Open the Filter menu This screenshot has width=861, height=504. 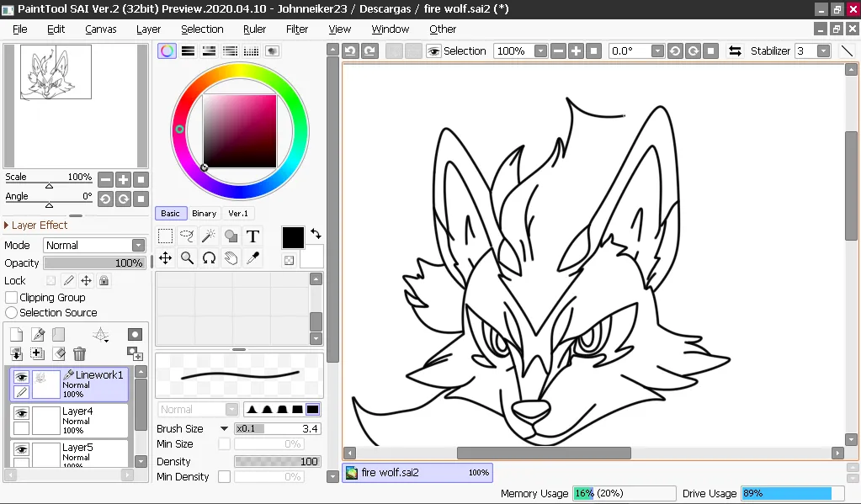coord(297,29)
